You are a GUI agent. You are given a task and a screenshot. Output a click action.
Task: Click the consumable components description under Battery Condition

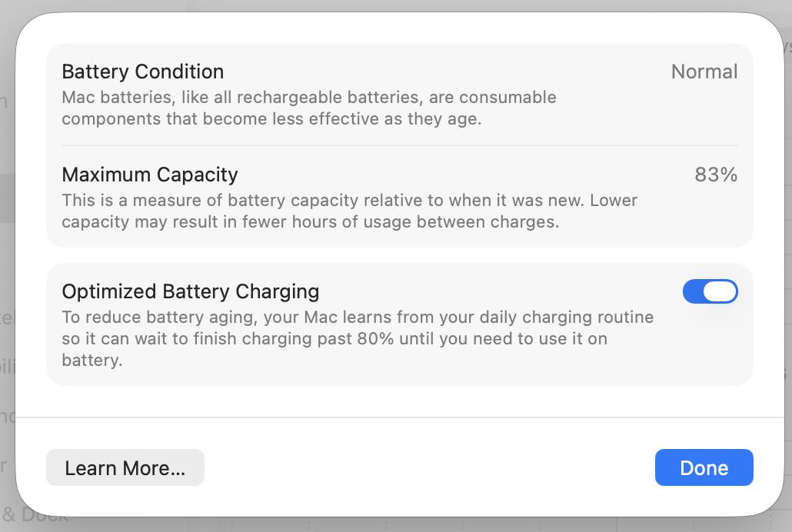pyautogui.click(x=271, y=119)
